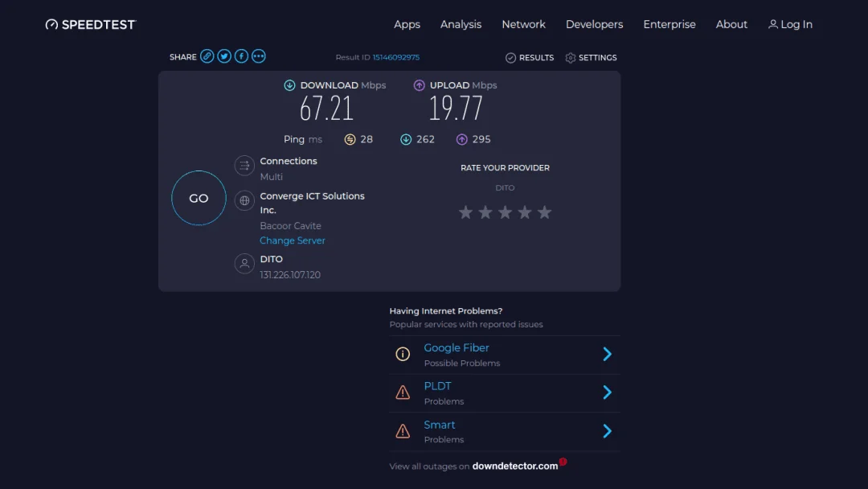Viewport: 868px width, 489px height.
Task: Click the upload arrow icon beside UPLOAD
Action: (x=419, y=85)
